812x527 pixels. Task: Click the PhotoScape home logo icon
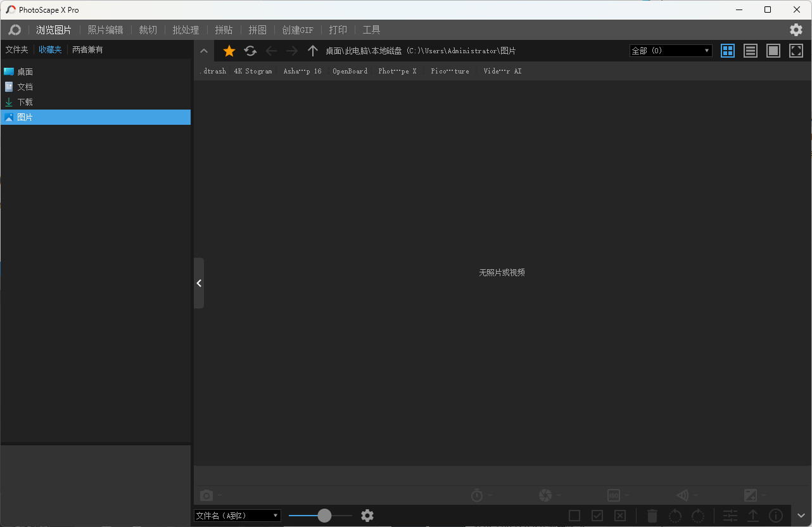point(15,30)
